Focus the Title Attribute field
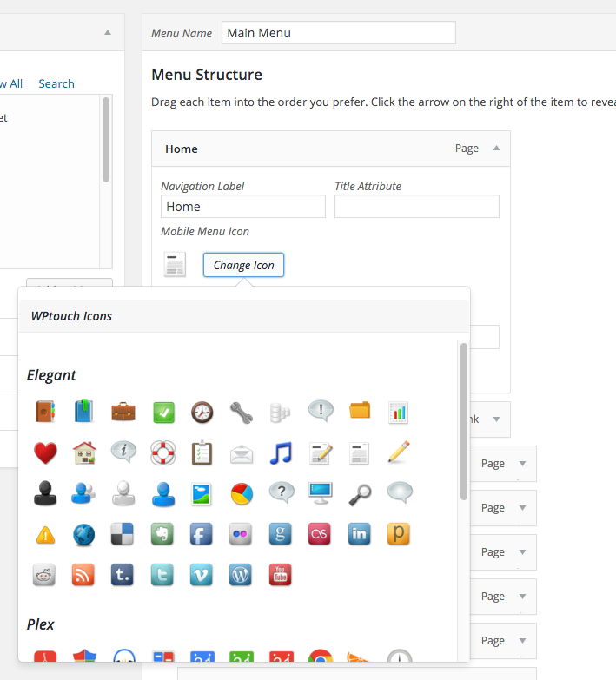This screenshot has height=680, width=616. (x=416, y=207)
